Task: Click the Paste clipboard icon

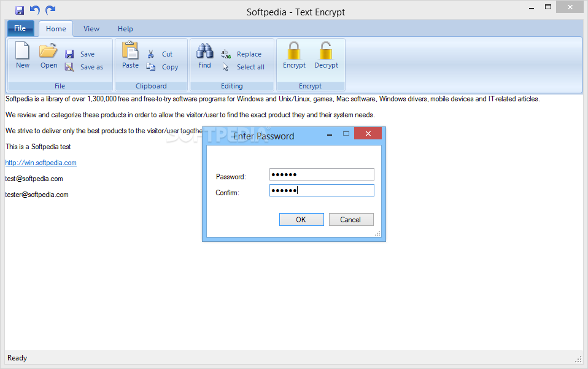Action: tap(130, 50)
